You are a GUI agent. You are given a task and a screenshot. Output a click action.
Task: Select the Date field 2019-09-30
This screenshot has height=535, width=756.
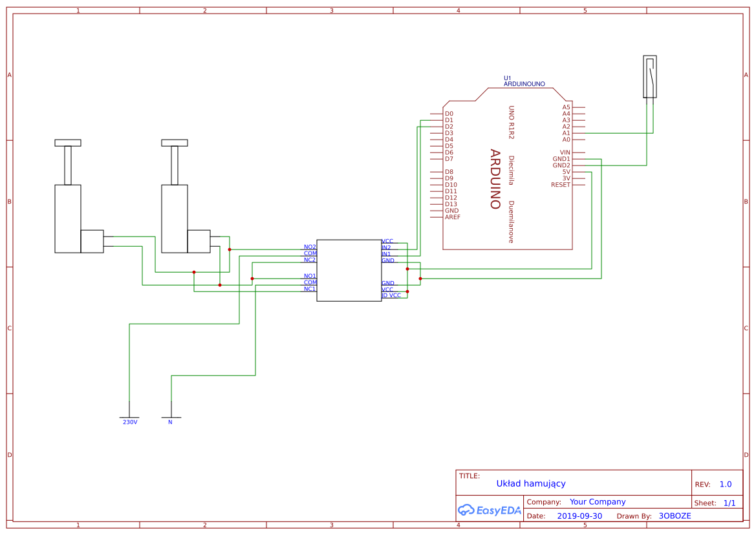click(x=580, y=516)
